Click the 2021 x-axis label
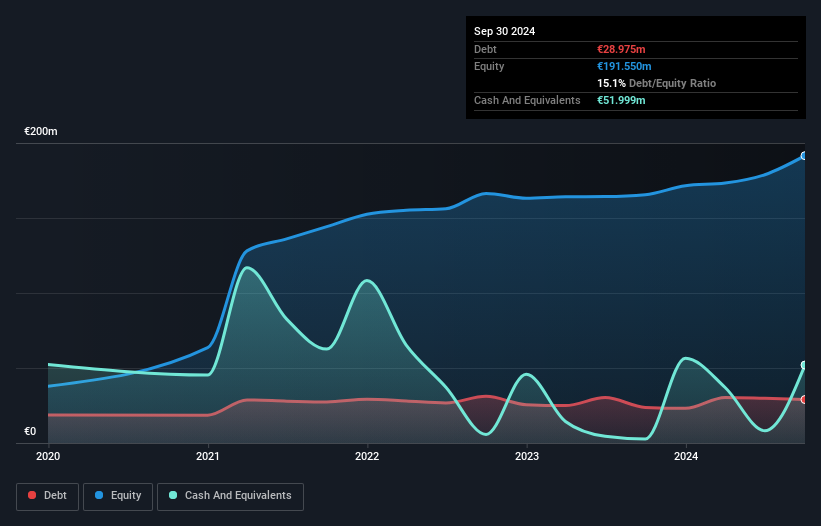The width and height of the screenshot is (821, 526). [208, 456]
